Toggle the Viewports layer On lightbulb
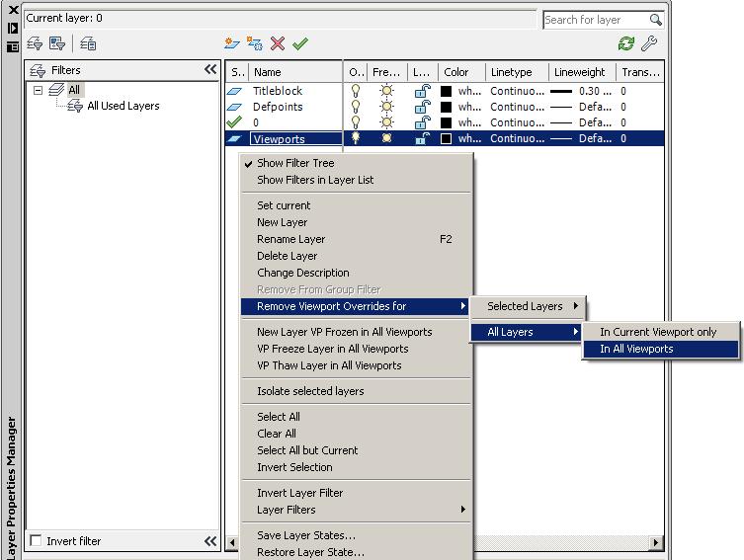The height and width of the screenshot is (560, 744). click(355, 138)
